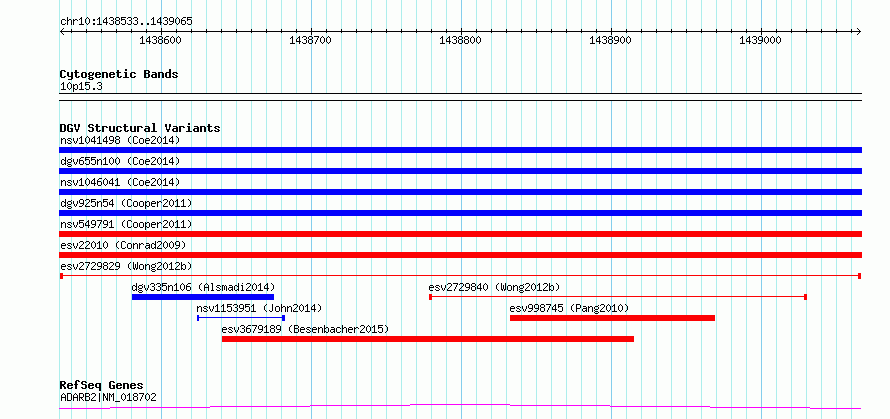Click the dgv335n106 (Alsmadi2014) label
This screenshot has height=419, width=890.
tap(203, 287)
